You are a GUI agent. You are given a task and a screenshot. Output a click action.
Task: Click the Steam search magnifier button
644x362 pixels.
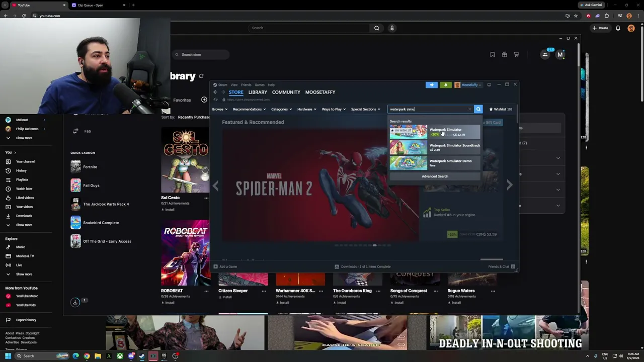(x=478, y=109)
